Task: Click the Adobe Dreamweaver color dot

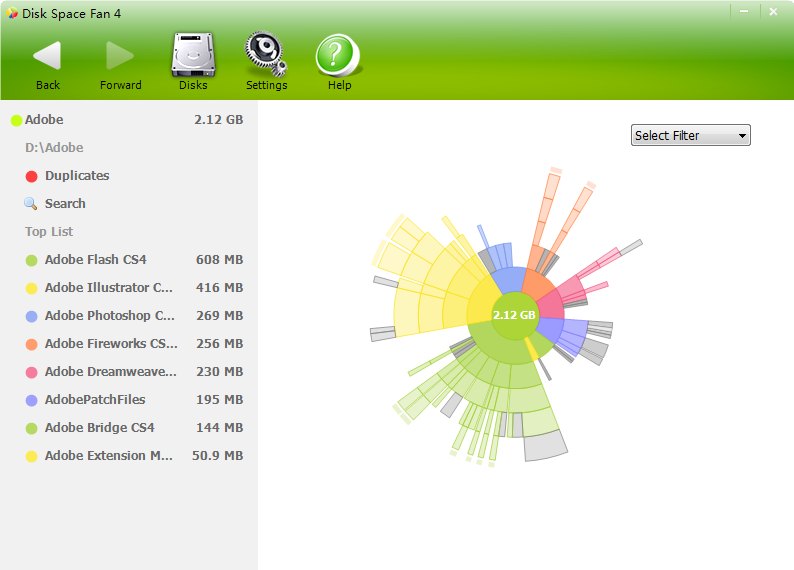Action: click(x=31, y=372)
